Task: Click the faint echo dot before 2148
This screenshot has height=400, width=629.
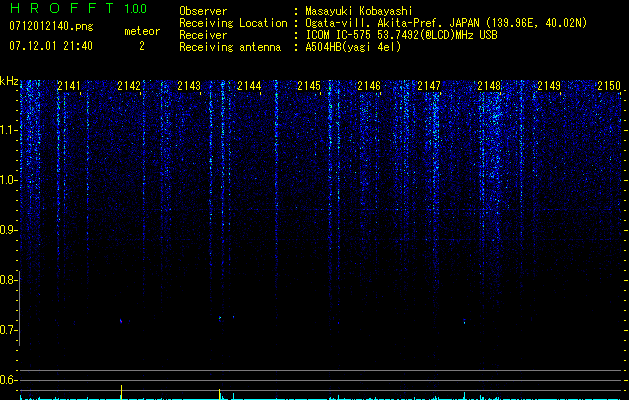Action: click(x=465, y=321)
